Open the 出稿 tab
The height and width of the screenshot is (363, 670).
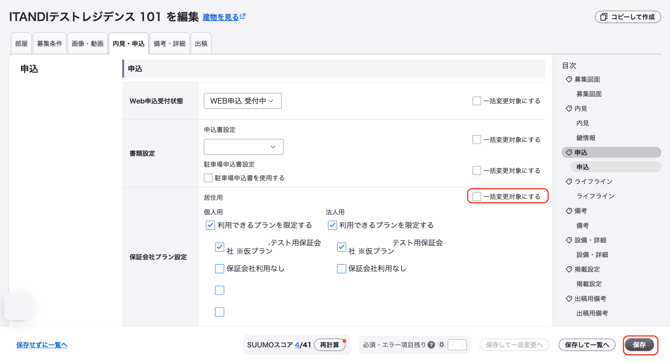pyautogui.click(x=201, y=44)
